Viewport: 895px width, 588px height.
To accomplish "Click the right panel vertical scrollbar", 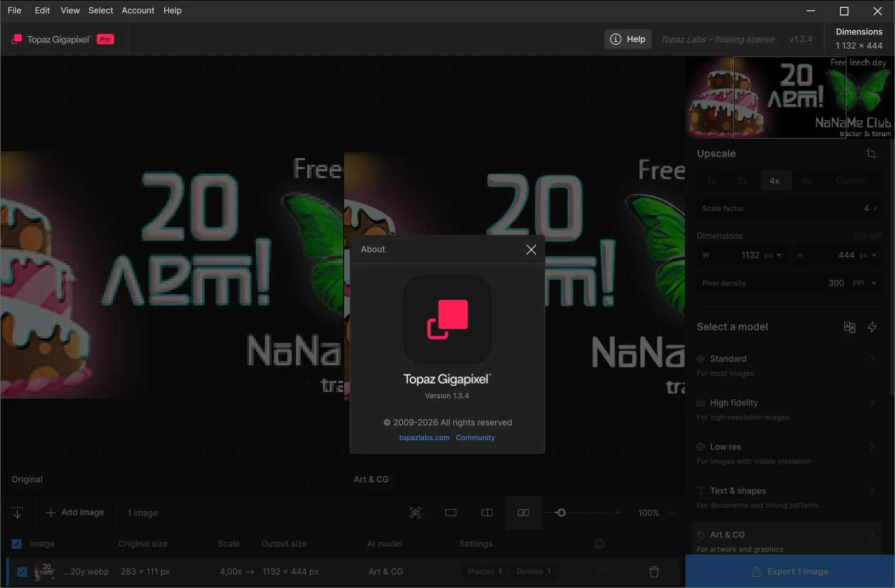I will [x=892, y=268].
